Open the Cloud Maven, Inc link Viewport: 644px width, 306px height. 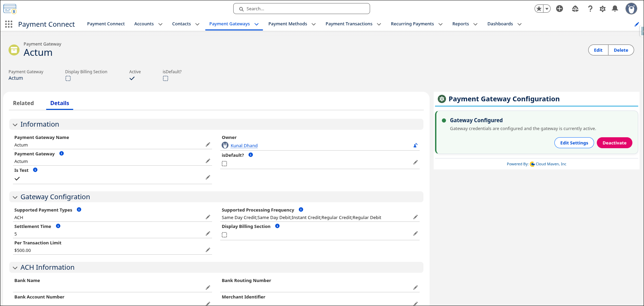point(551,164)
